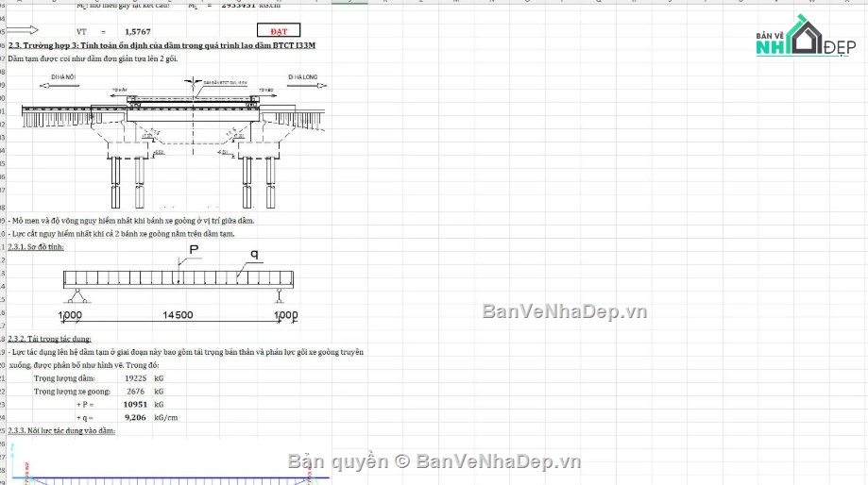The image size is (868, 485).
Task: Click the "Trọng lượng dầm:" label
Action: coord(64,378)
